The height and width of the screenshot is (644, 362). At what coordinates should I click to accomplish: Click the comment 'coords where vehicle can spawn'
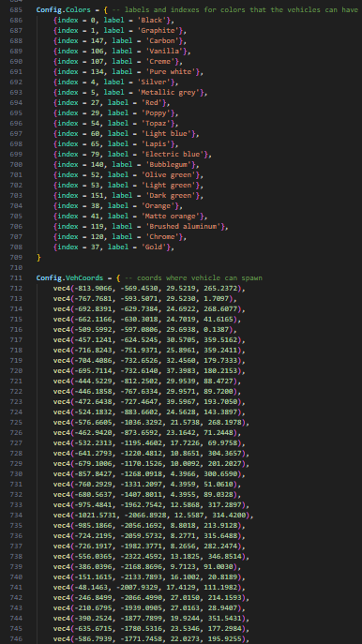click(x=195, y=278)
